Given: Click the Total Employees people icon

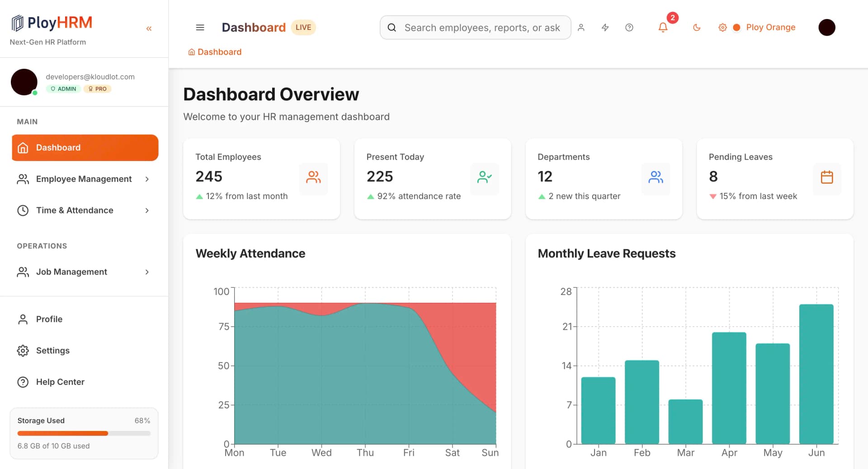Looking at the screenshot, I should click(x=314, y=179).
